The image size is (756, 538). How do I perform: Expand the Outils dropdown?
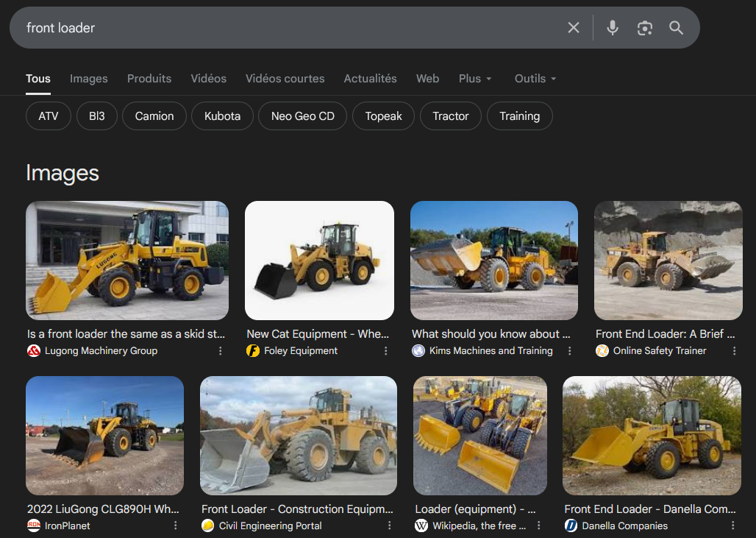[535, 79]
